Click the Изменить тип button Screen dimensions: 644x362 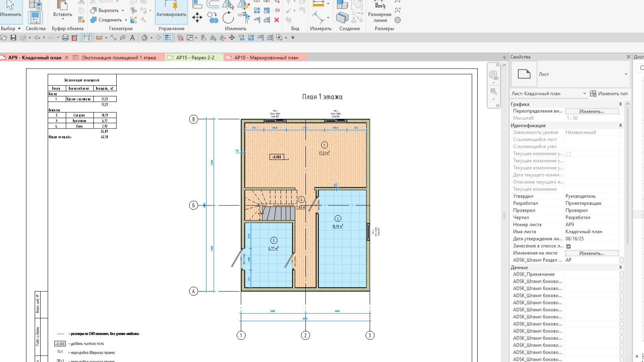pyautogui.click(x=610, y=93)
